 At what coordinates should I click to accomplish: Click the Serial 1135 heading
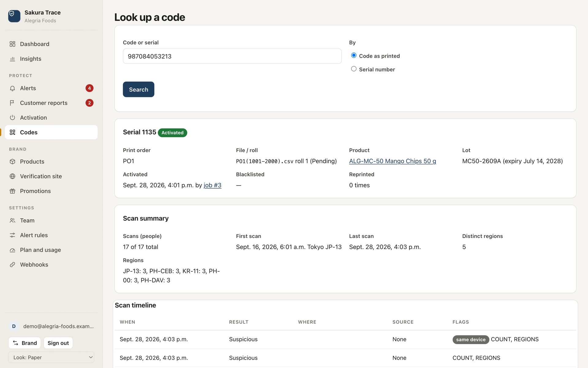(139, 132)
